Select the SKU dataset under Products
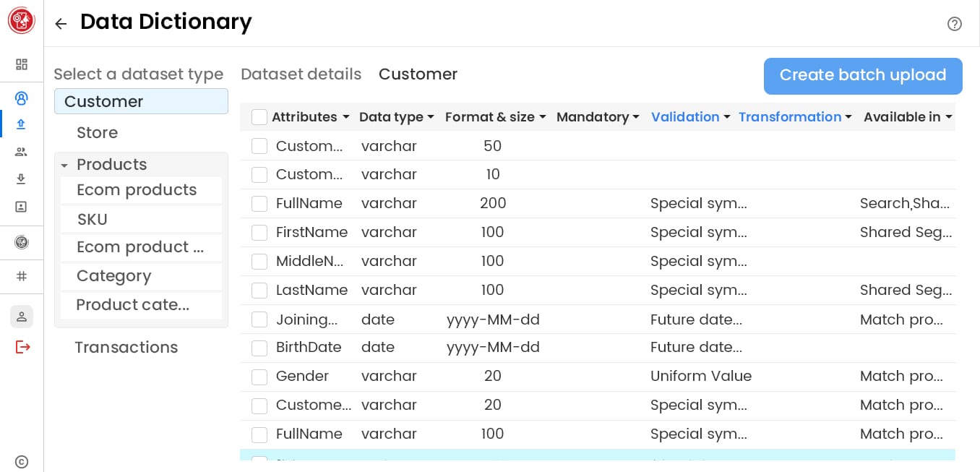The height and width of the screenshot is (472, 980). [93, 220]
